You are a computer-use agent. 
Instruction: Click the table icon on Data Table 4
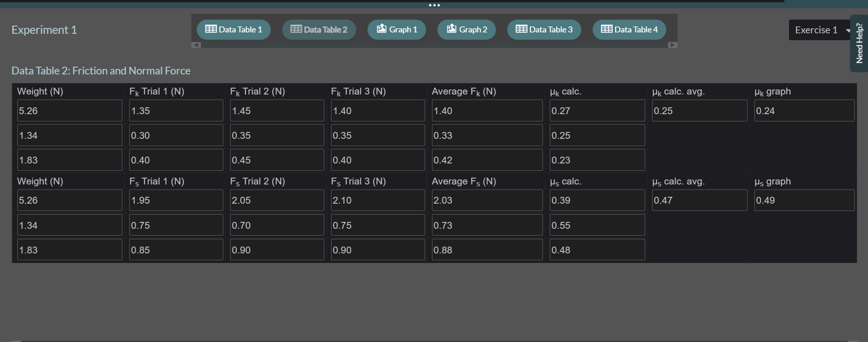(607, 29)
